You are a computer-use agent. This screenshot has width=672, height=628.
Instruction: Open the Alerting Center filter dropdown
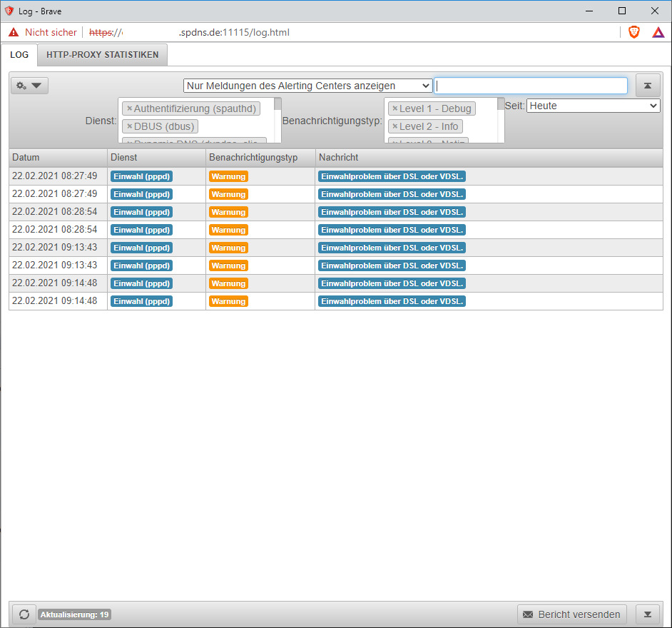click(x=307, y=86)
